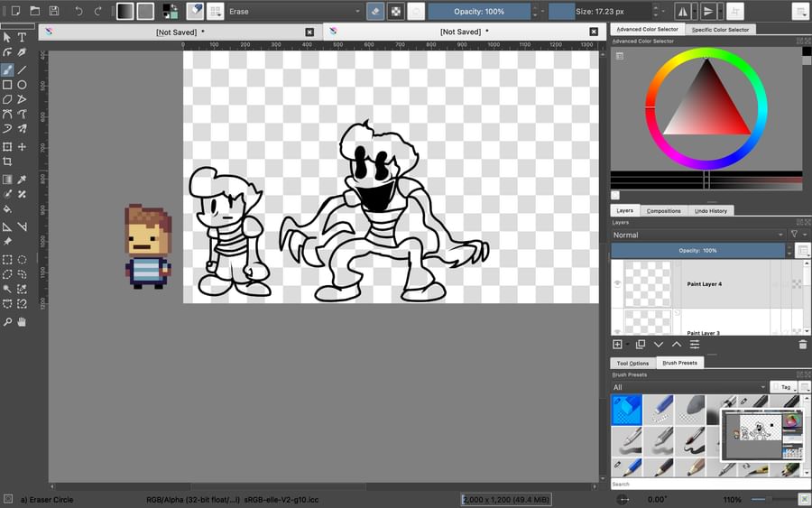Select the Fill bucket tool
This screenshot has height=508, width=812.
(7, 209)
